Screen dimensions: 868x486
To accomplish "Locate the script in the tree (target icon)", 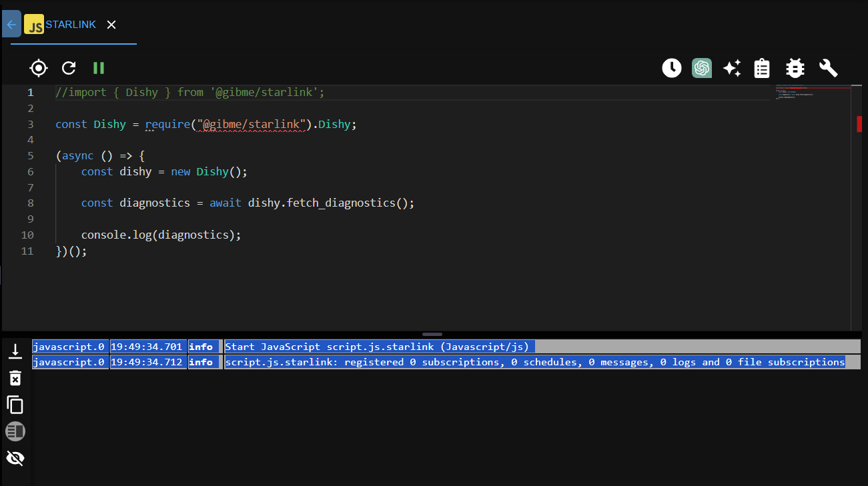I will [x=39, y=67].
